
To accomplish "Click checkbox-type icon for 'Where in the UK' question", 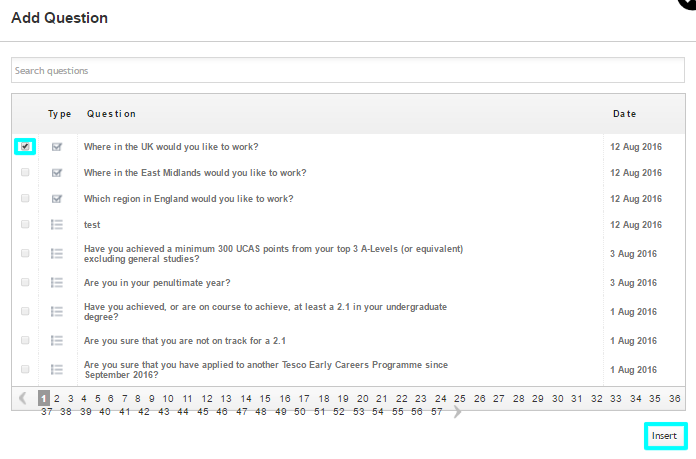I will tap(57, 147).
